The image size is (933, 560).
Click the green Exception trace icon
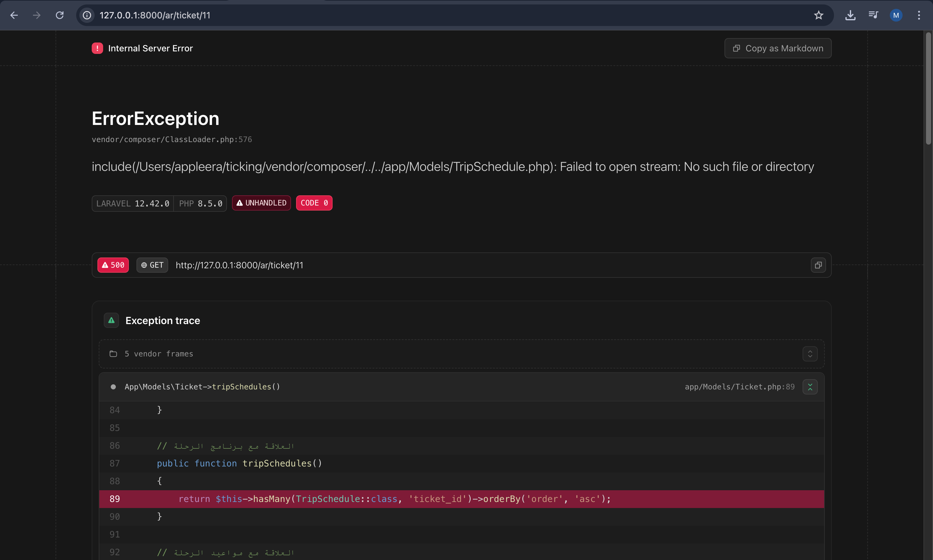pyautogui.click(x=111, y=320)
